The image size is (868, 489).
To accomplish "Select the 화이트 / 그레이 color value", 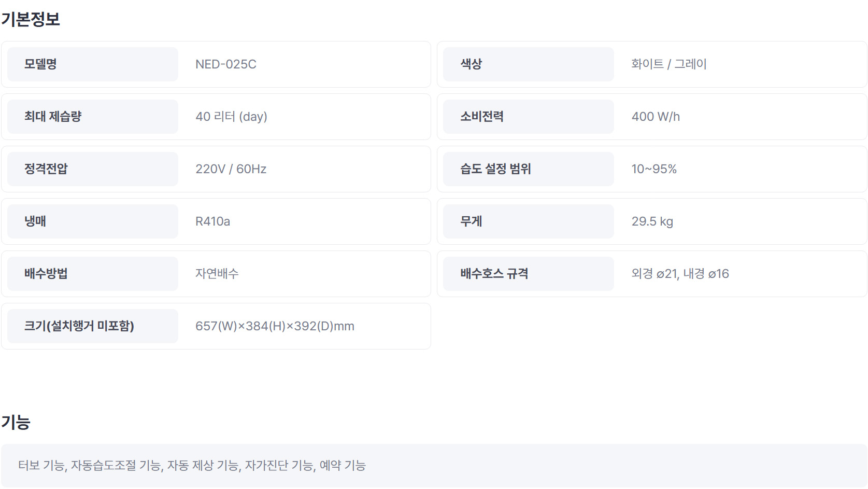I will point(669,64).
